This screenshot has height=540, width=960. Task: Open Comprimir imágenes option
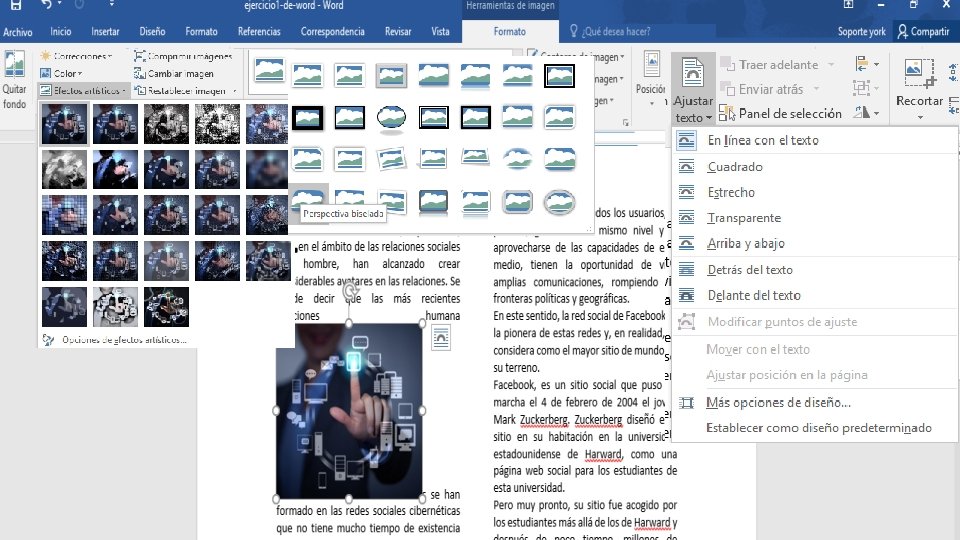point(183,56)
